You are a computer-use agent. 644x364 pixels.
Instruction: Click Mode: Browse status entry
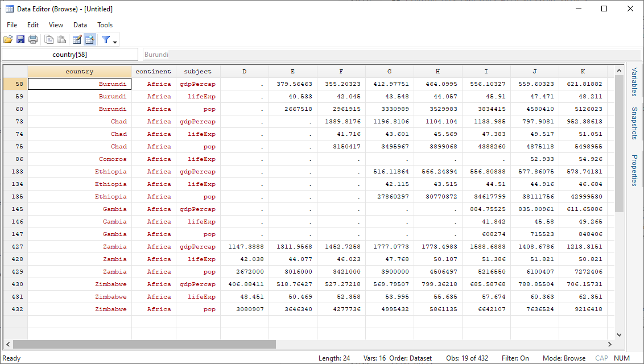pyautogui.click(x=564, y=358)
